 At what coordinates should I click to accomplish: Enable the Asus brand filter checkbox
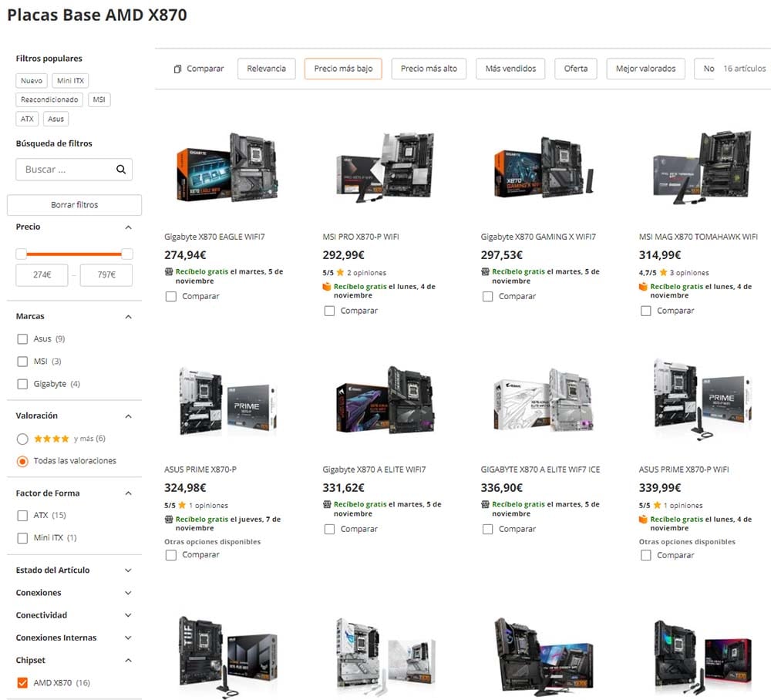pyautogui.click(x=22, y=338)
